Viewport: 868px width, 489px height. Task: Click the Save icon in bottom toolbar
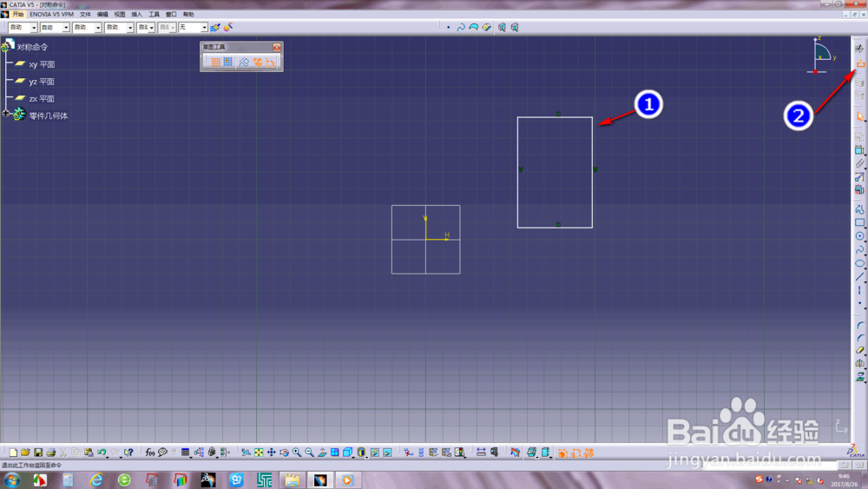pyautogui.click(x=38, y=453)
